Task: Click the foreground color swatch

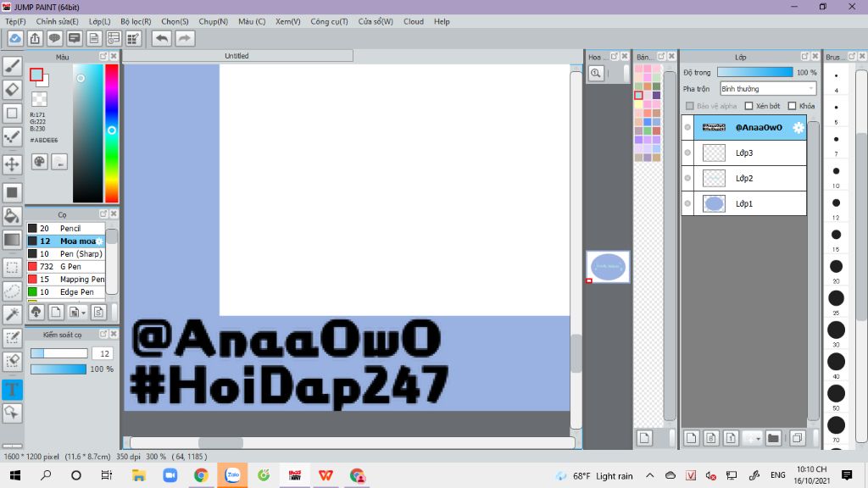Action: (x=36, y=75)
